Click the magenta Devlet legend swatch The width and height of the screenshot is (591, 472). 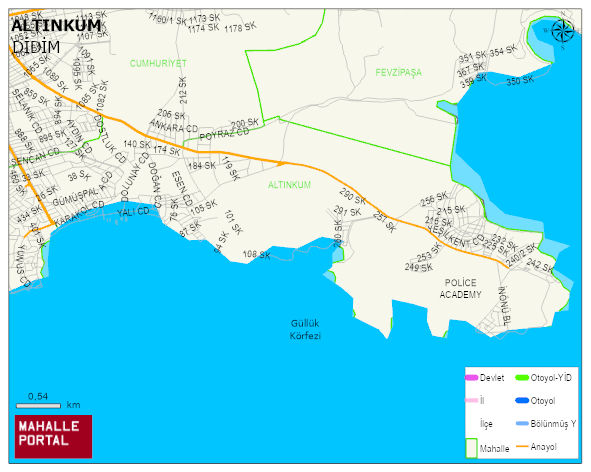click(x=472, y=377)
